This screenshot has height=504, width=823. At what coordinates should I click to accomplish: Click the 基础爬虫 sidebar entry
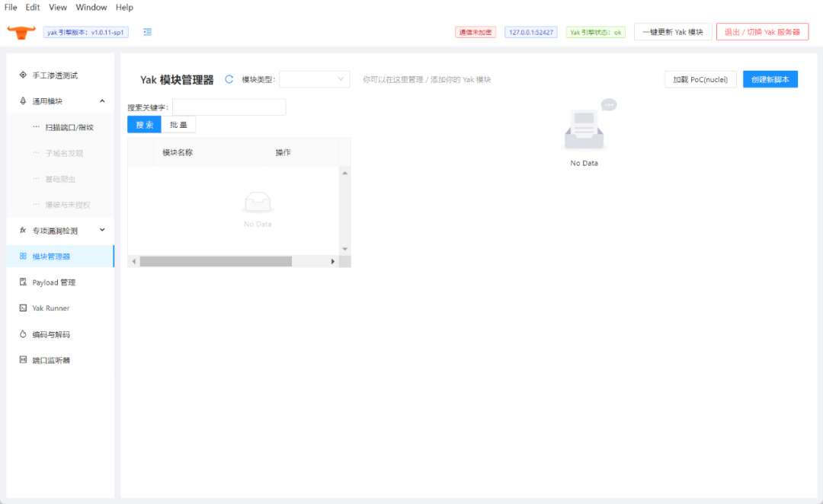point(60,179)
